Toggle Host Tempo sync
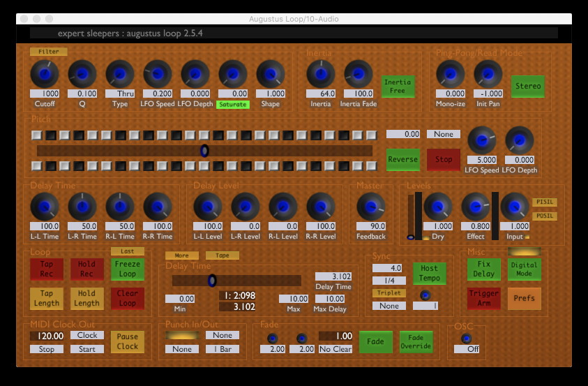The width and height of the screenshot is (588, 386). point(430,274)
